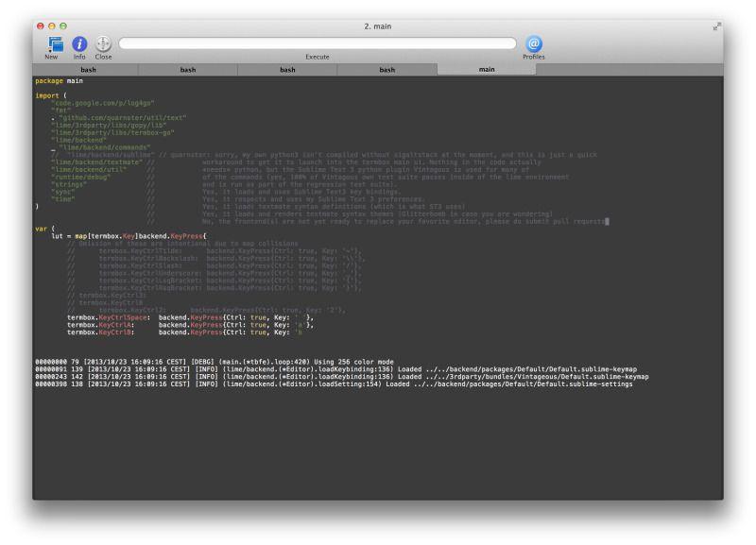Click the DEBG log line 'Using 256 color mode'
The image size is (756, 545).
(x=215, y=362)
